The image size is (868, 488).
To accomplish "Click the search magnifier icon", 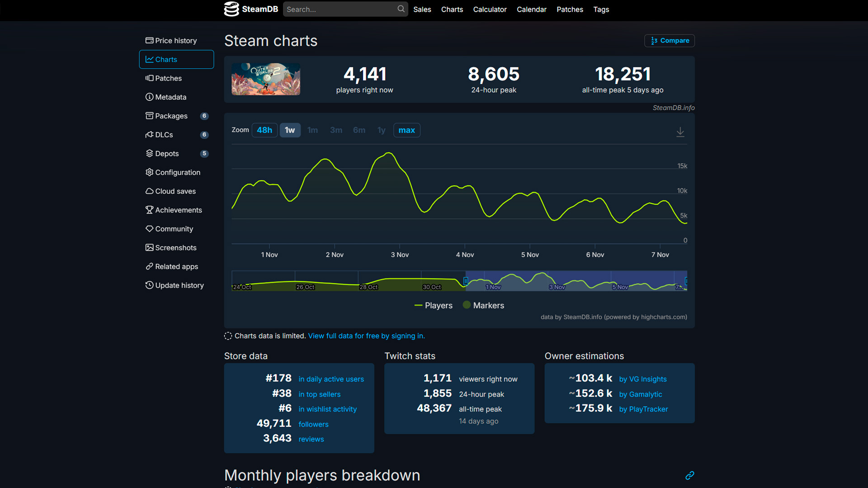I will pos(401,9).
